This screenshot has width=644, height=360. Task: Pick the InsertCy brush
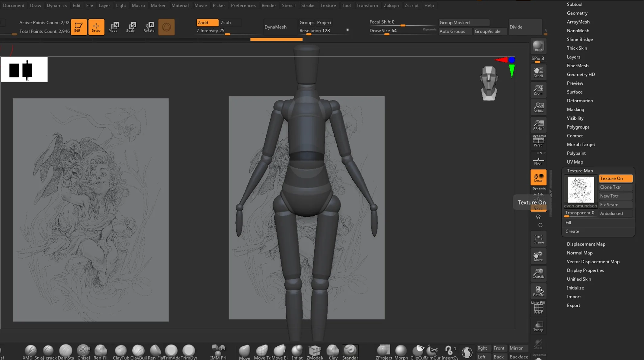pyautogui.click(x=450, y=352)
